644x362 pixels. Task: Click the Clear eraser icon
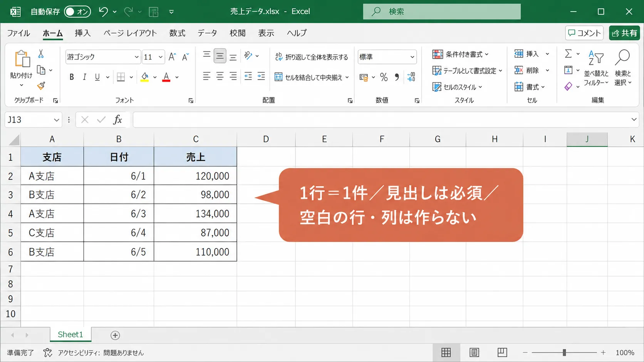[x=568, y=87]
